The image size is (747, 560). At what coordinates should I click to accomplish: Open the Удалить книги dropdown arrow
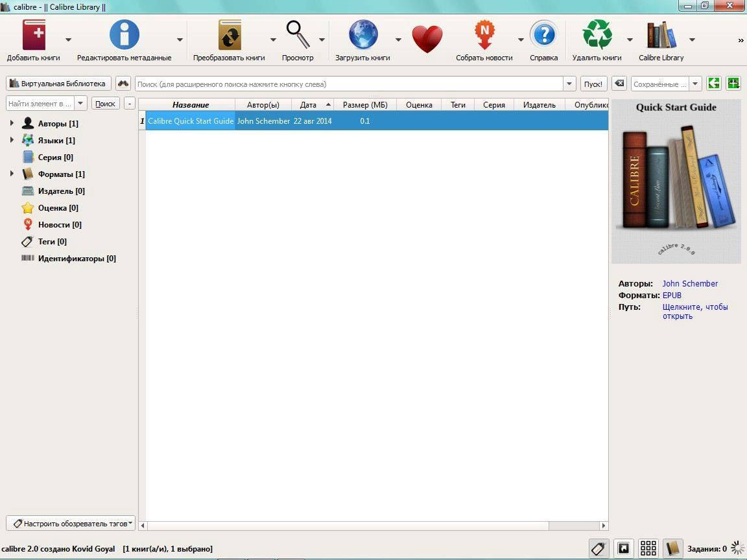point(630,40)
